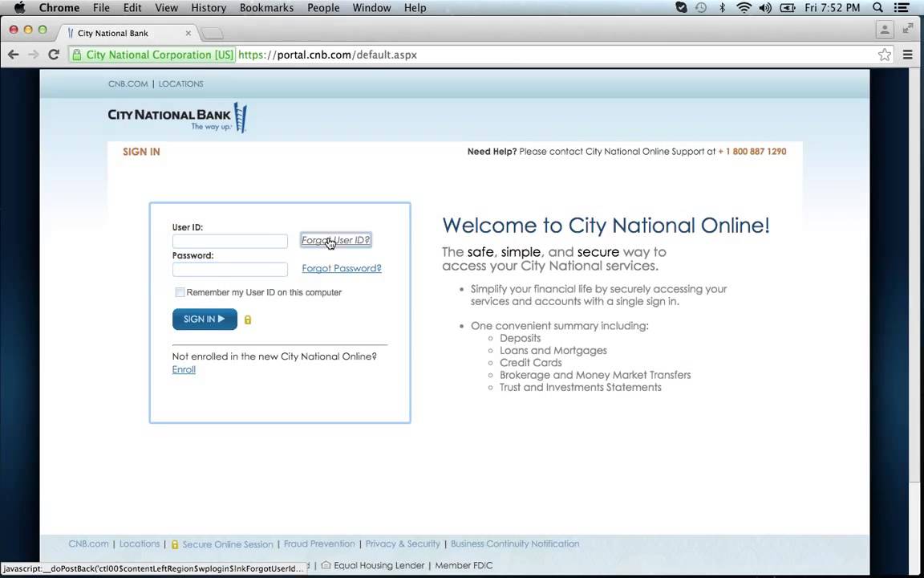Open Spotlight search magnifier
924x578 pixels.
pyautogui.click(x=878, y=8)
